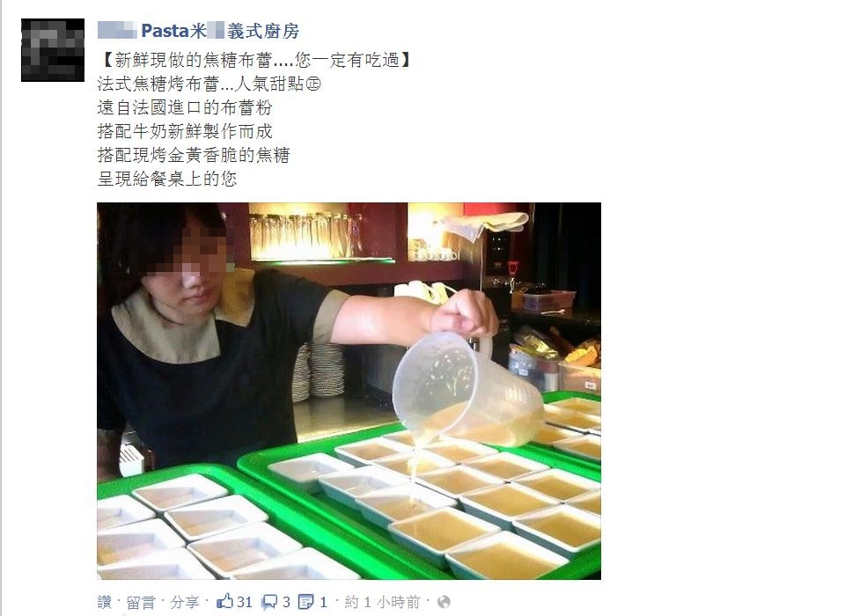Click the shares note icon
This screenshot has height=616, width=845.
[x=306, y=601]
